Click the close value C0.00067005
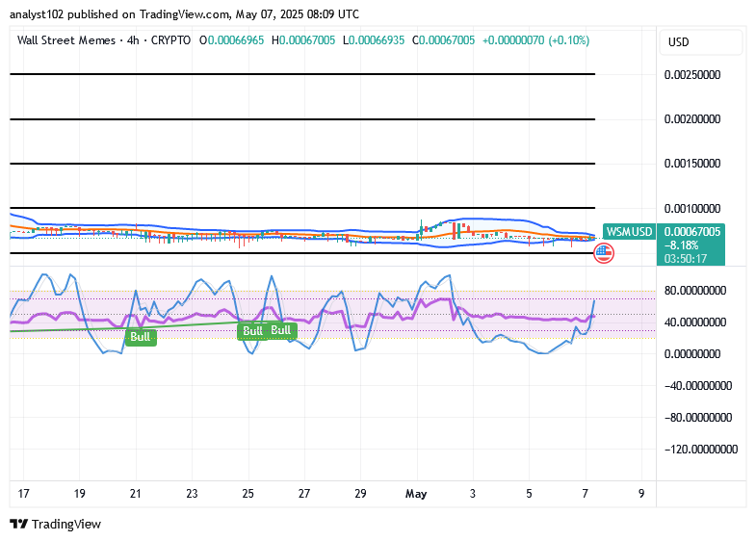Image resolution: width=756 pixels, height=541 pixels. pos(444,40)
